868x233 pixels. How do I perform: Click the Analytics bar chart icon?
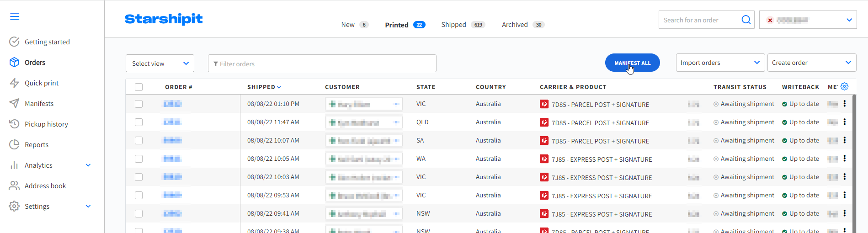[x=14, y=165]
